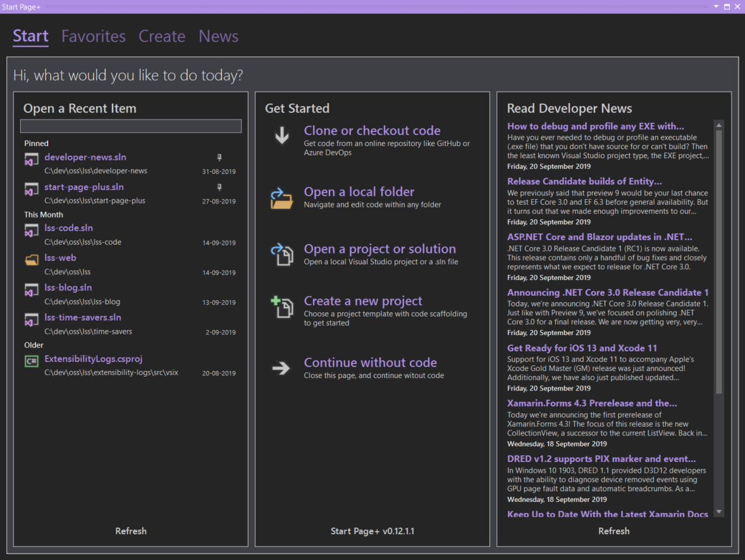Open developer-news.sln from pinned items
The image size is (745, 560).
(x=85, y=157)
